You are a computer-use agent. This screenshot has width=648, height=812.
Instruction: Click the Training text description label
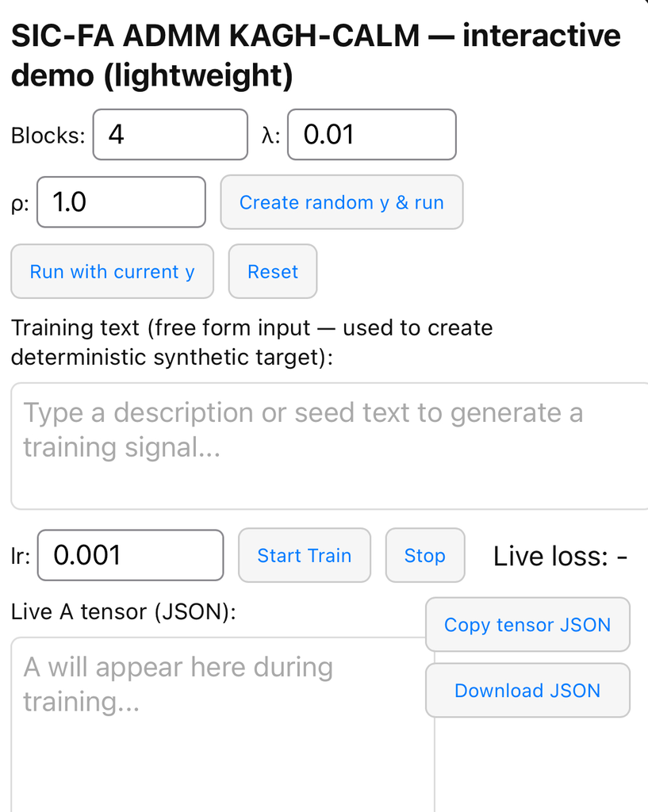click(x=251, y=343)
